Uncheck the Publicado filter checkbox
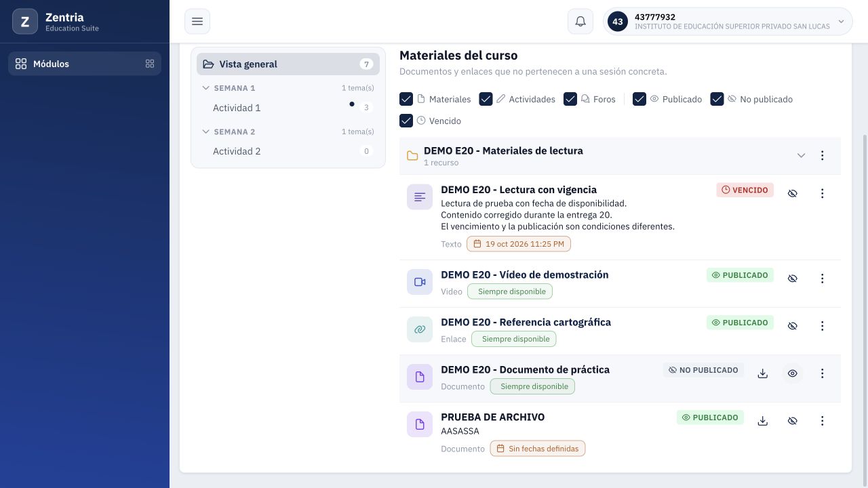 point(639,99)
